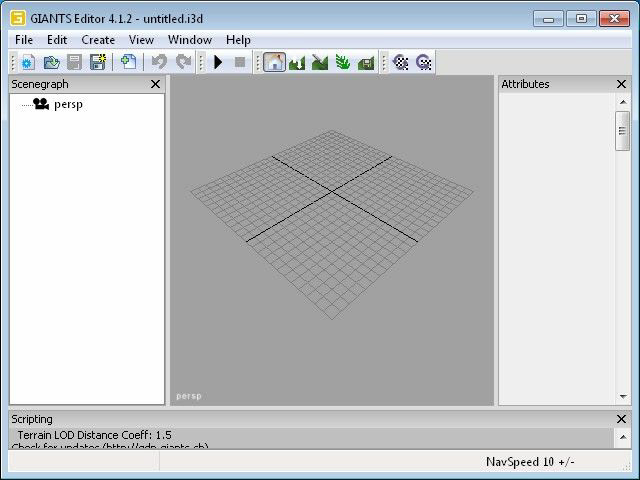Open the Window menu
The width and height of the screenshot is (640, 480).
click(189, 40)
